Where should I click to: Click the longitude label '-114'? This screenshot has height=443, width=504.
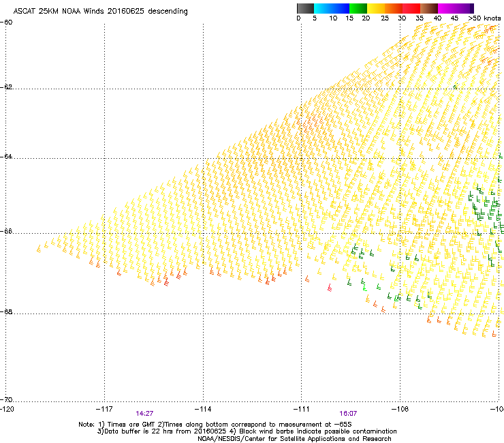pos(203,409)
